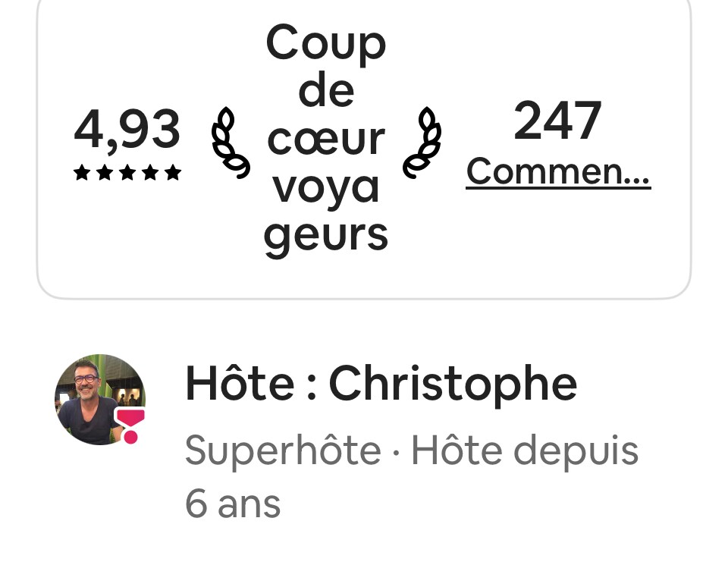Click the Hôte depuis 6 ans text
The height and width of the screenshot is (565, 728).
pyautogui.click(x=412, y=476)
